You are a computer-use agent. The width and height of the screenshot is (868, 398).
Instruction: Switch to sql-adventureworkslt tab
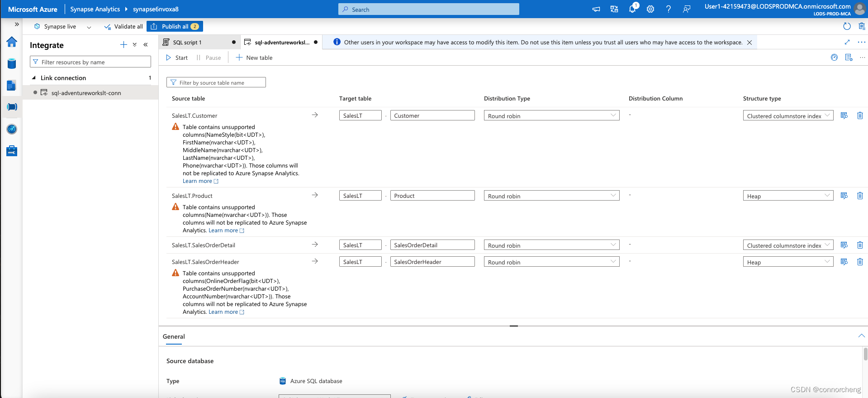(281, 42)
